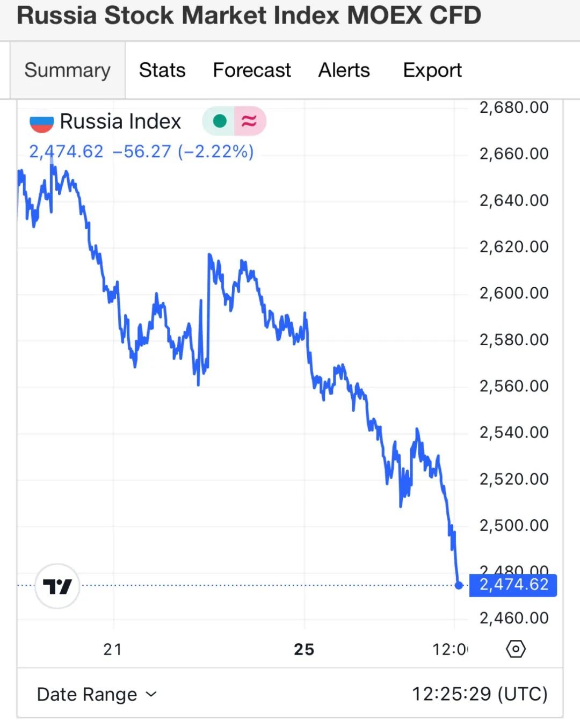This screenshot has width=580, height=728.
Task: Click the 25 date marker on time axis
Action: coord(304,650)
